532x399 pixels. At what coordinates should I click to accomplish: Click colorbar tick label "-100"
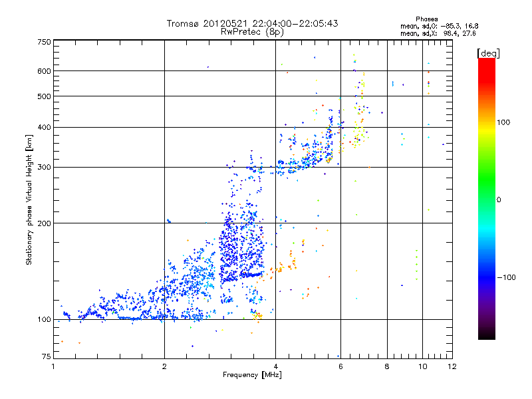pos(507,277)
